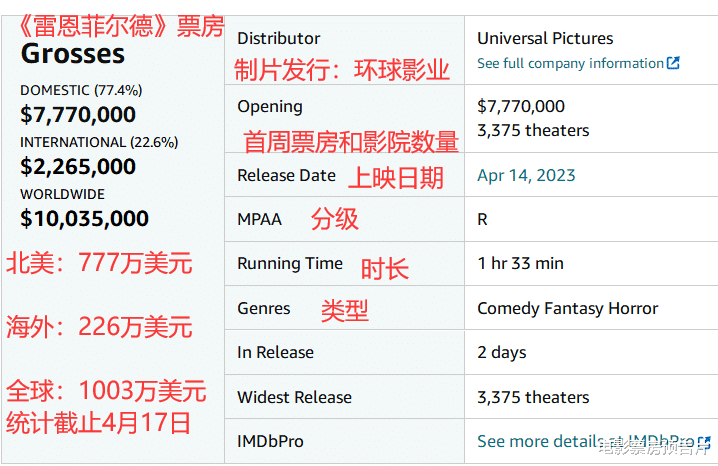Select the worldwide gross $10,035,000 figure
Screen dimensions: 718x466
(x=84, y=218)
